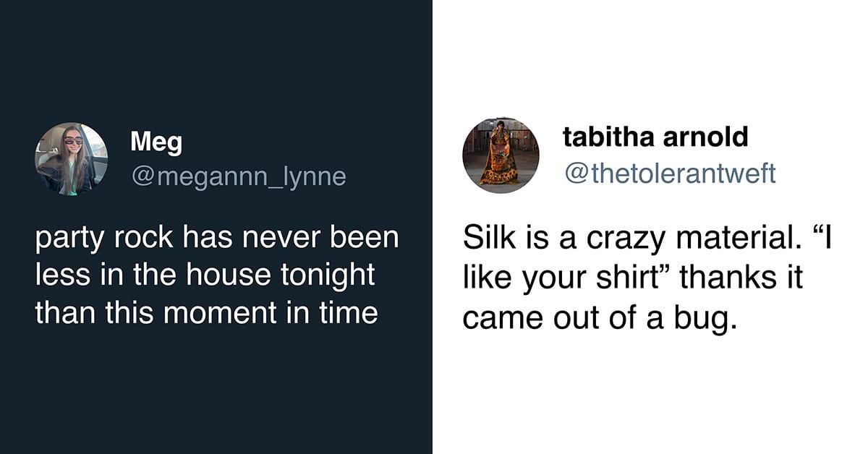Select the line "party rock has never been"
The image size is (868, 454).
pos(216,240)
